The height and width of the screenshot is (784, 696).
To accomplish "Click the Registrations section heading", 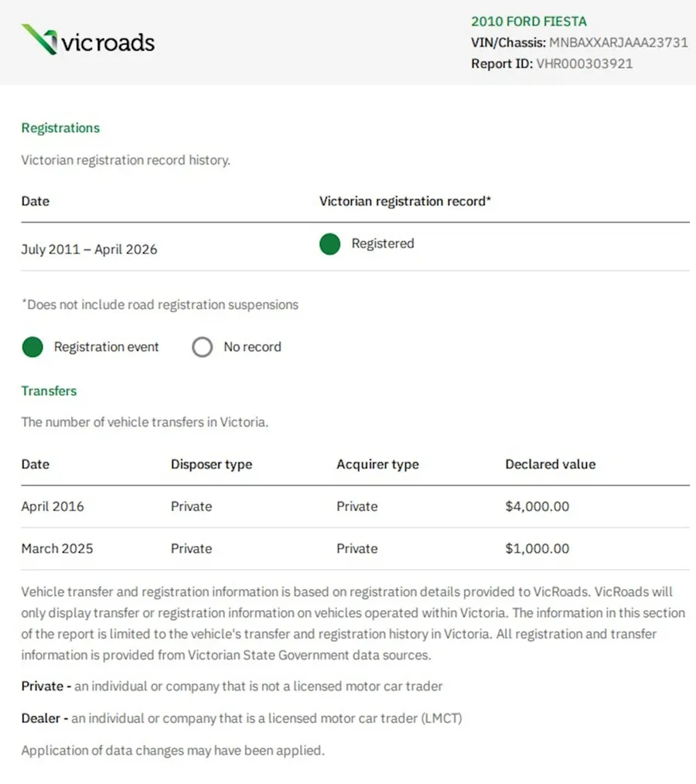I will (x=60, y=128).
